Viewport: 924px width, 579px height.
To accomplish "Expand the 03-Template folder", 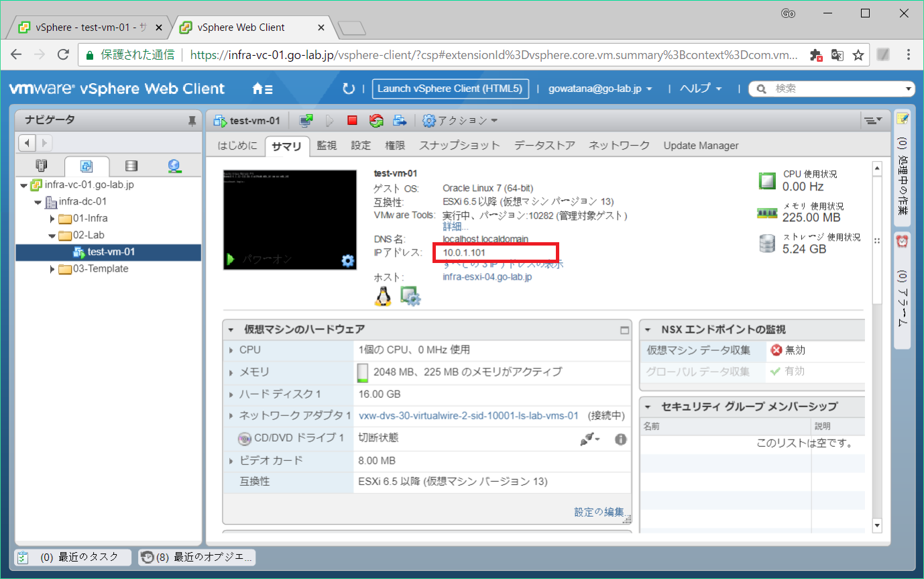I will point(53,269).
